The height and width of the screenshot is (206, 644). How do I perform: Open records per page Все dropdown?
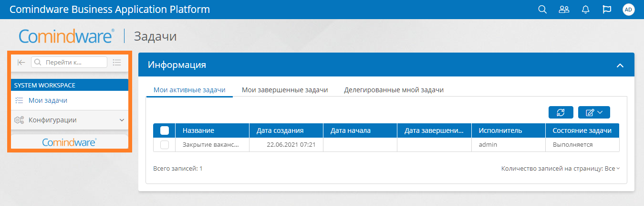coord(612,169)
